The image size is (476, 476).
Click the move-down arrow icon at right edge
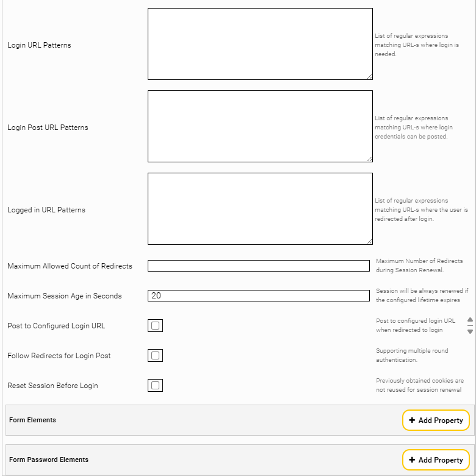point(470,331)
